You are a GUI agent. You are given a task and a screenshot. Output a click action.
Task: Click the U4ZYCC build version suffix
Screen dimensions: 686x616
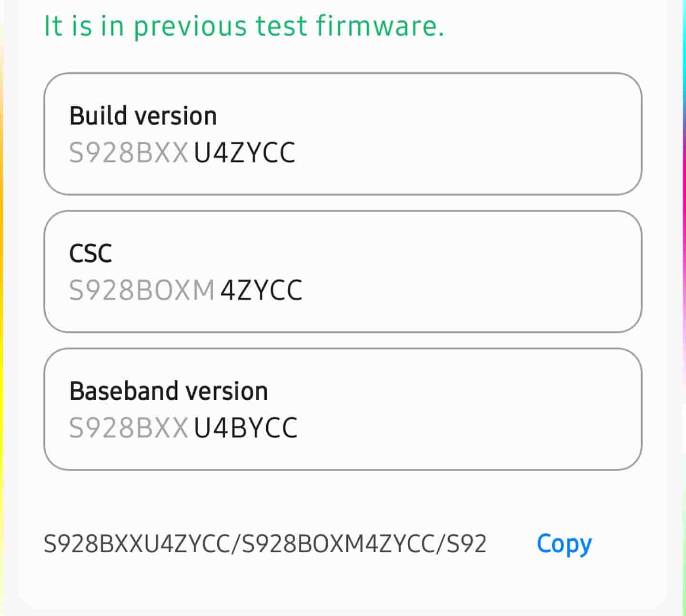click(244, 153)
